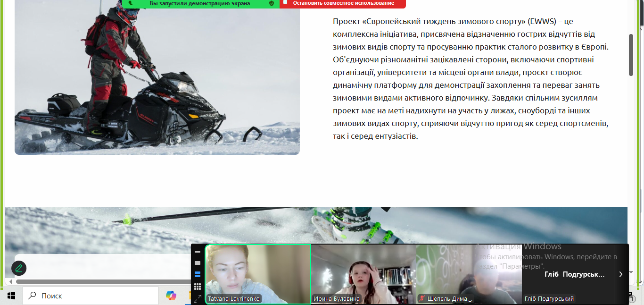This screenshot has height=305, width=644.
Task: Minimize the Zoom video strip with the dash icon
Action: tap(198, 252)
